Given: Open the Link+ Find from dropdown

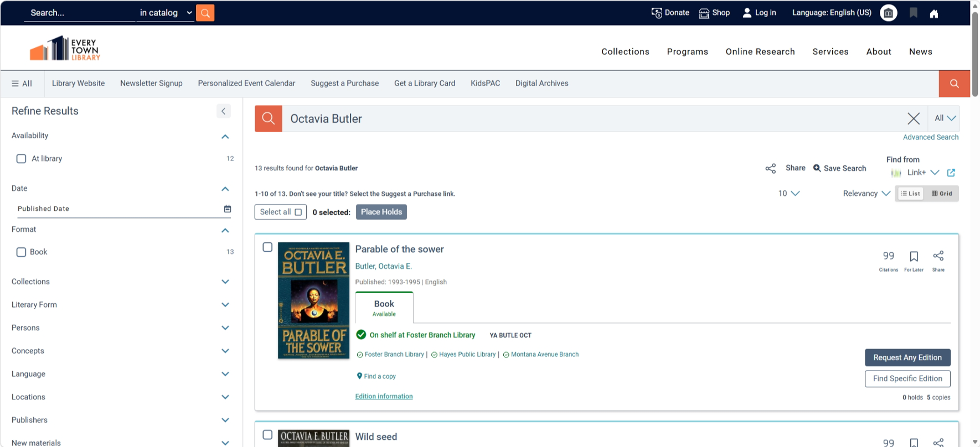Looking at the screenshot, I should (923, 173).
